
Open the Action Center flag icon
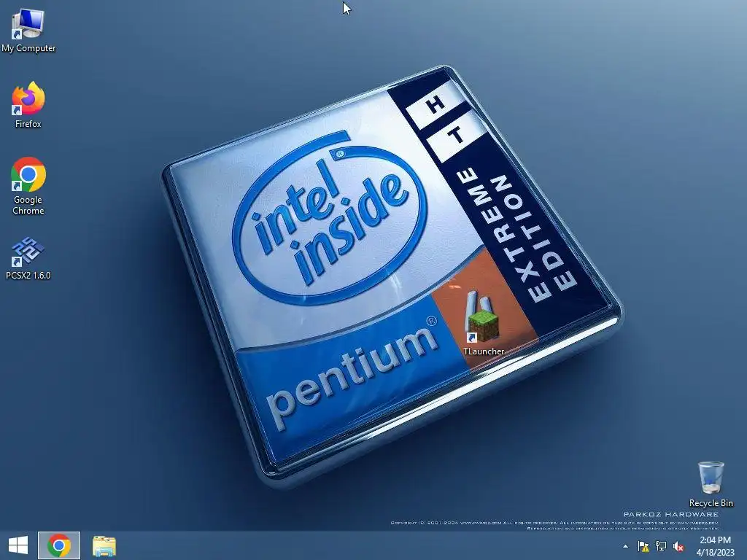643,546
